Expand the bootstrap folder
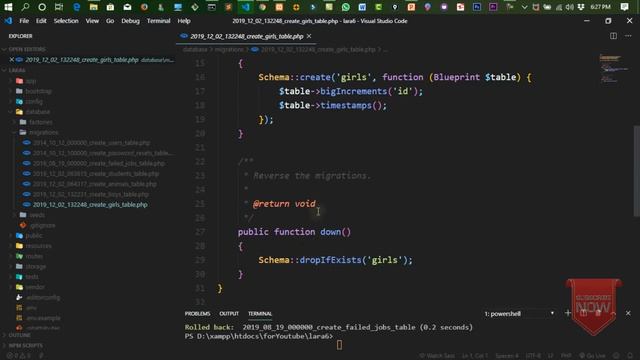The height and width of the screenshot is (360, 640). pos(38,91)
